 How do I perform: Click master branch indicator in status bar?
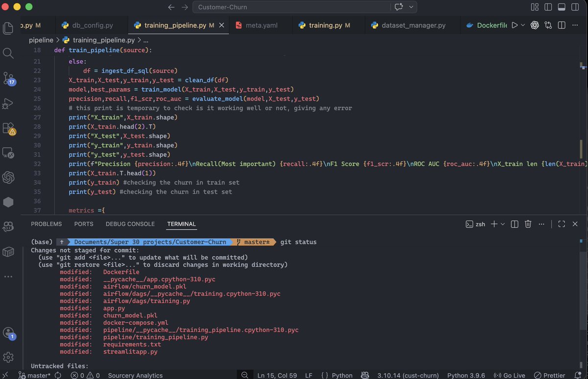click(x=35, y=375)
